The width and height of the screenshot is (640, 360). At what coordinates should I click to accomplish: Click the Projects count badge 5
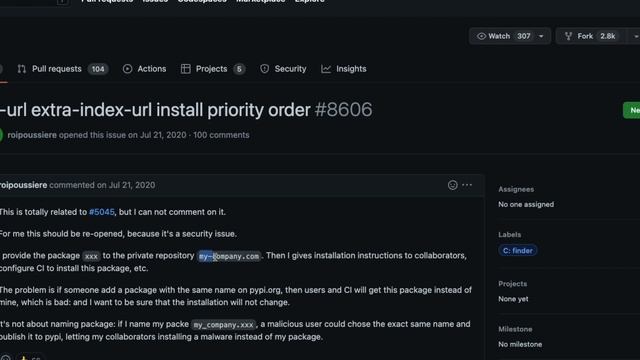pos(239,69)
